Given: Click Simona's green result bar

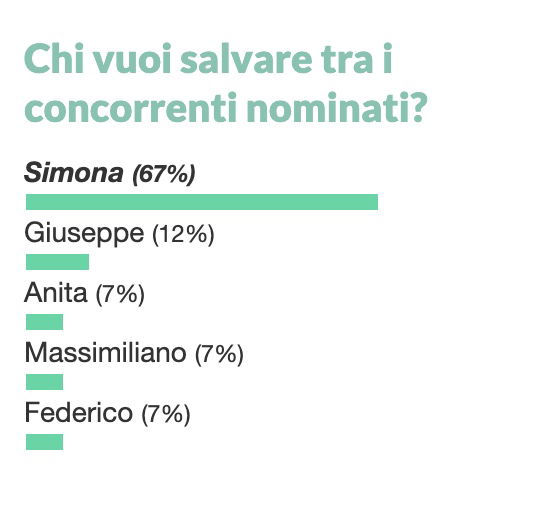Looking at the screenshot, I should pos(202,202).
